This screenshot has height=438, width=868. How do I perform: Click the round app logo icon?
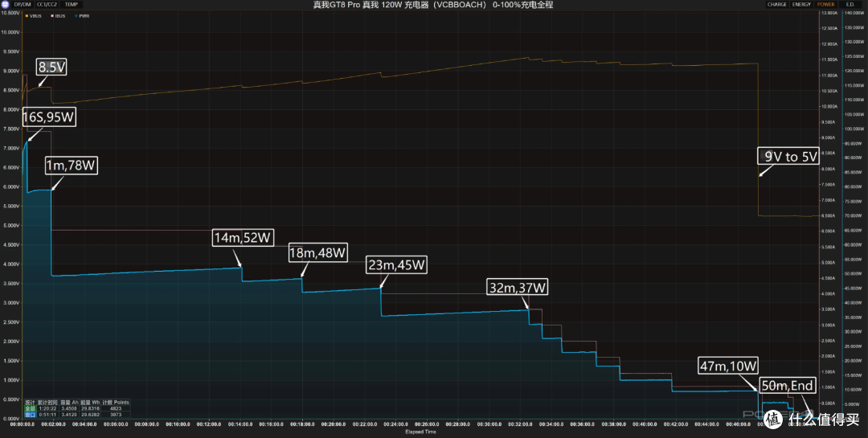(5, 5)
